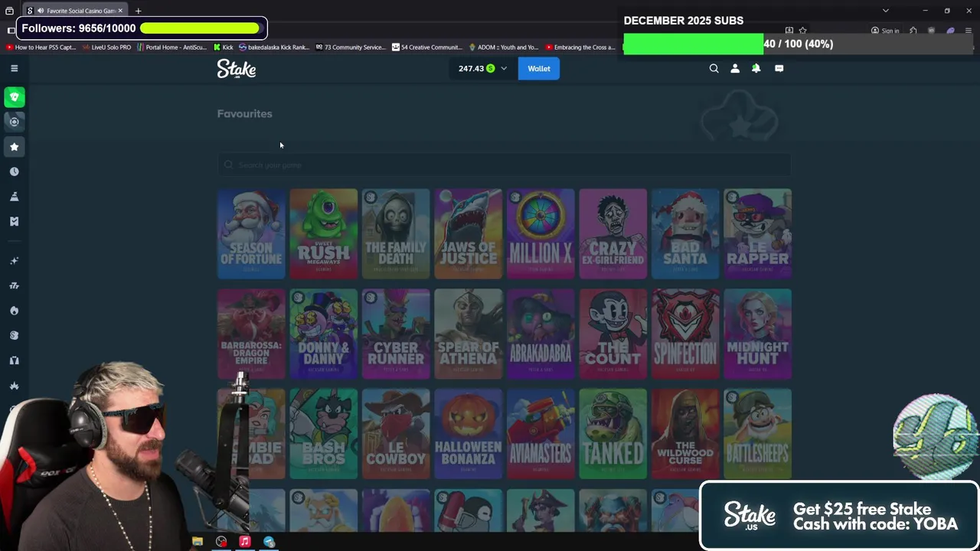
Task: Open the Jaws of Justice game
Action: (x=468, y=233)
